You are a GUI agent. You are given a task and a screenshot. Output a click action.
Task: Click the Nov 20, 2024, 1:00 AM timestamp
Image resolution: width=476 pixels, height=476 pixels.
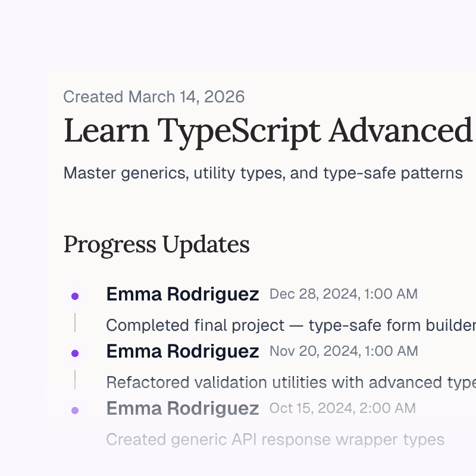pyautogui.click(x=343, y=351)
